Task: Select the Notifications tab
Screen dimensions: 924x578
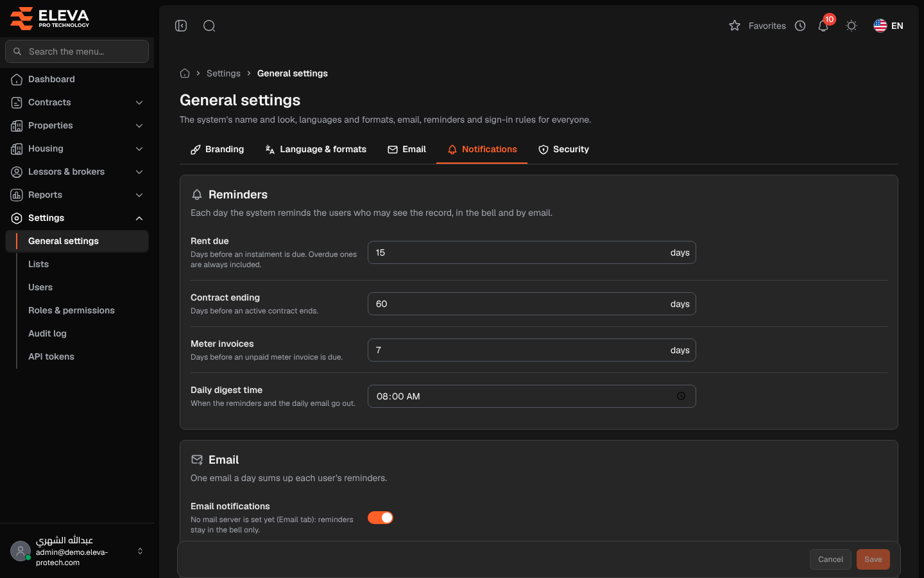Action: [482, 150]
